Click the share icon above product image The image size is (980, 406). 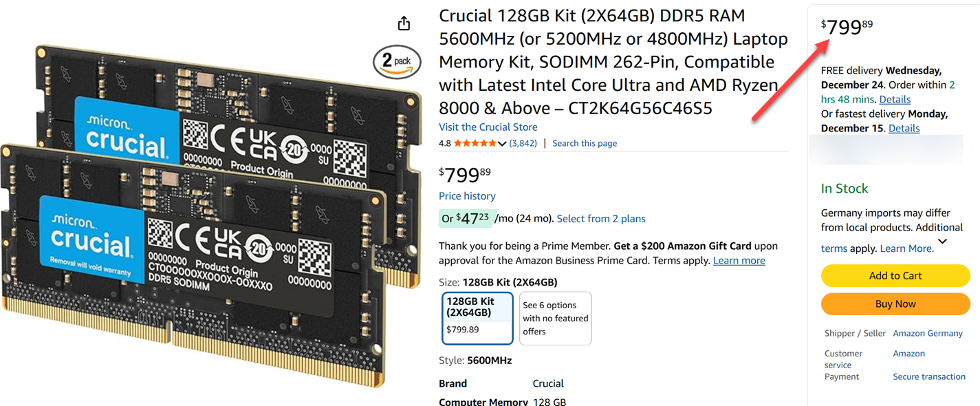click(404, 23)
